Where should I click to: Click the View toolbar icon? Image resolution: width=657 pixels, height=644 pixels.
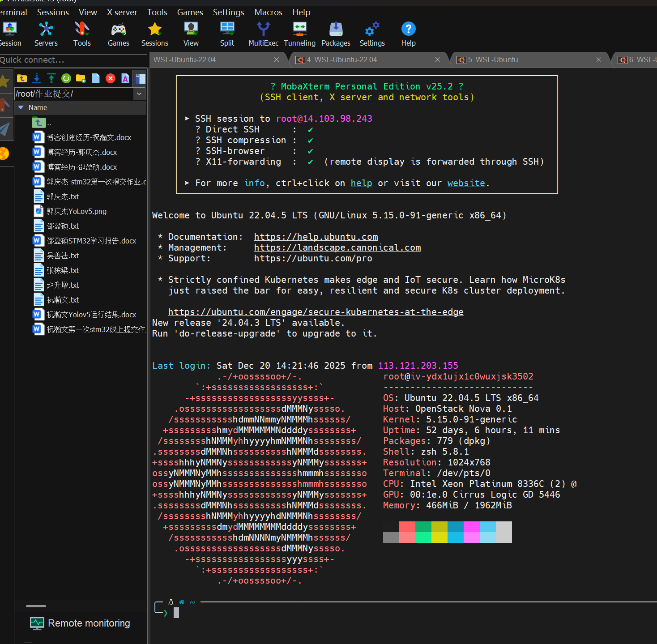click(191, 34)
